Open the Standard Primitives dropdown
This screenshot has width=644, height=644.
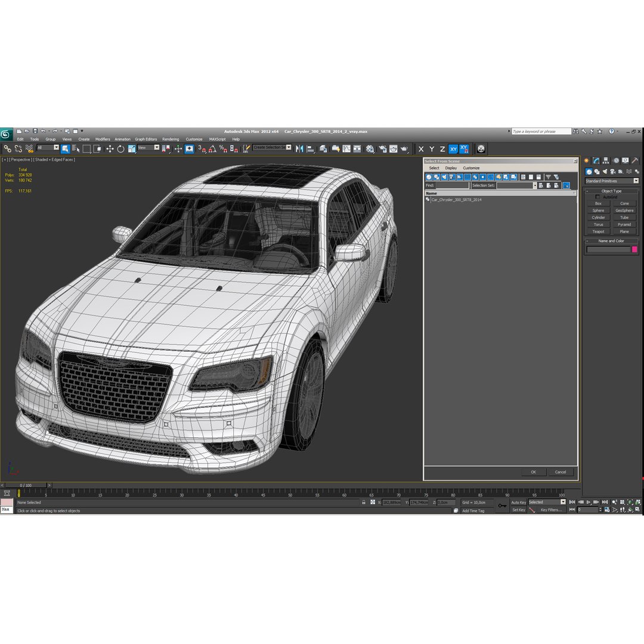[612, 181]
